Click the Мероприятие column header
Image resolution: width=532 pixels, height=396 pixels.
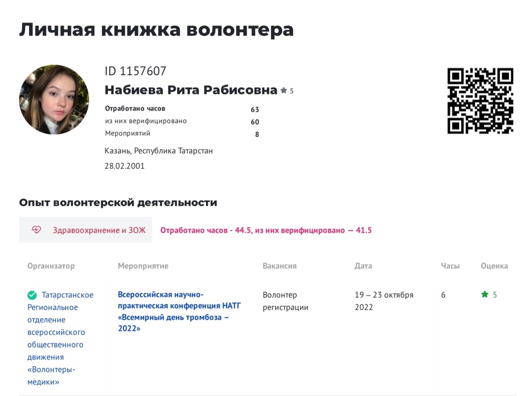(143, 266)
